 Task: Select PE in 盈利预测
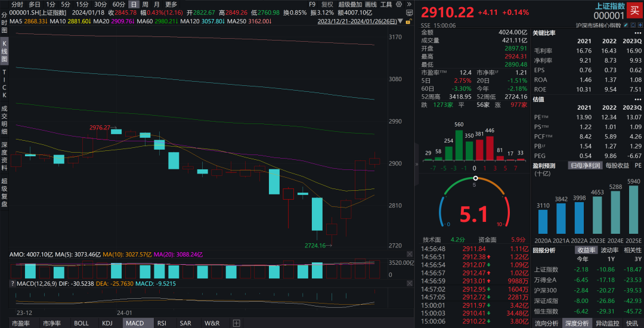(638, 165)
